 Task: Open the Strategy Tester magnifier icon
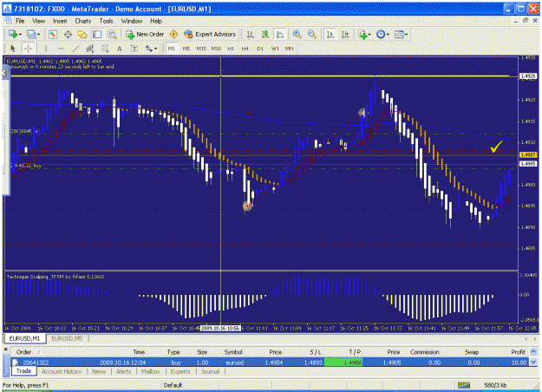[112, 34]
